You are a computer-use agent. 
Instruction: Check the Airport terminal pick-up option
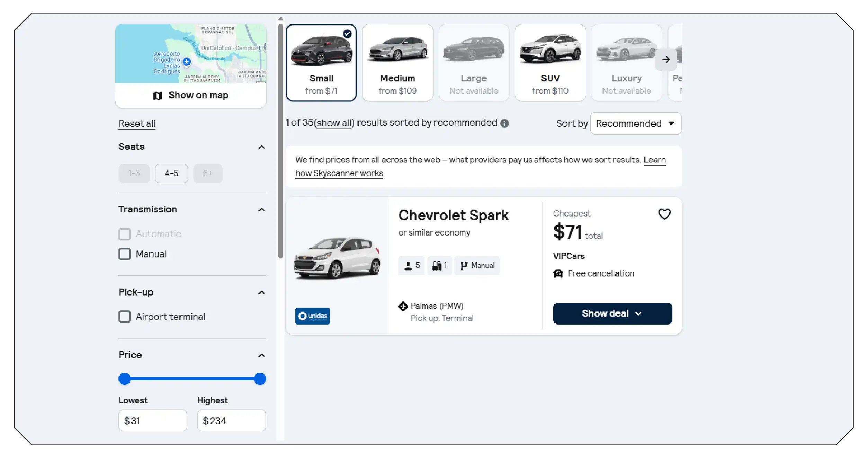(125, 317)
